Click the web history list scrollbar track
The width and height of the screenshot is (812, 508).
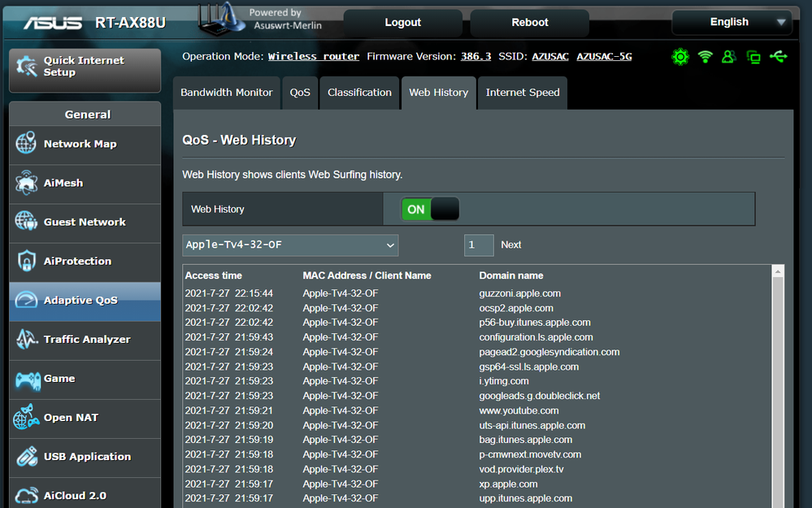(777, 393)
